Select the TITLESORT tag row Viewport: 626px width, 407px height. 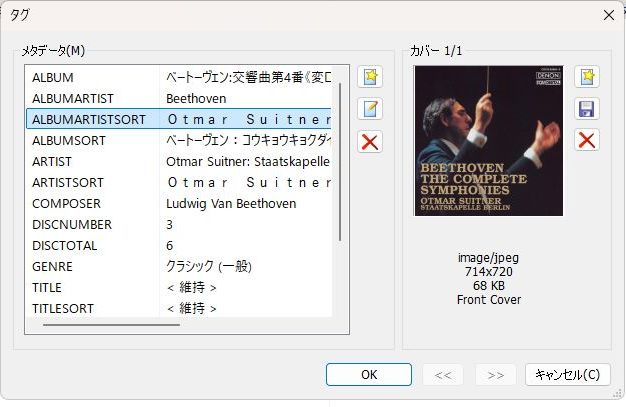tap(178, 308)
